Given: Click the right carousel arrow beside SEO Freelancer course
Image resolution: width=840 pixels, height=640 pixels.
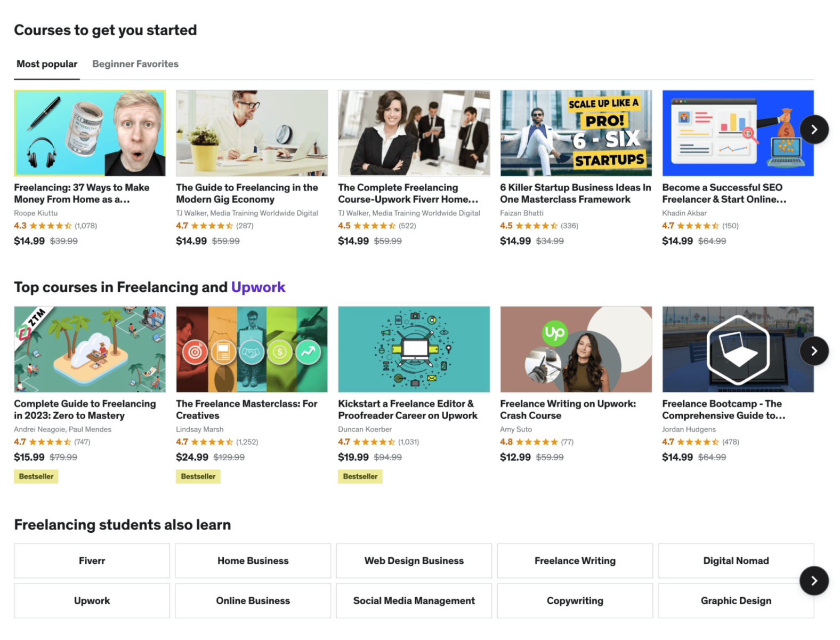Looking at the screenshot, I should pos(814,130).
